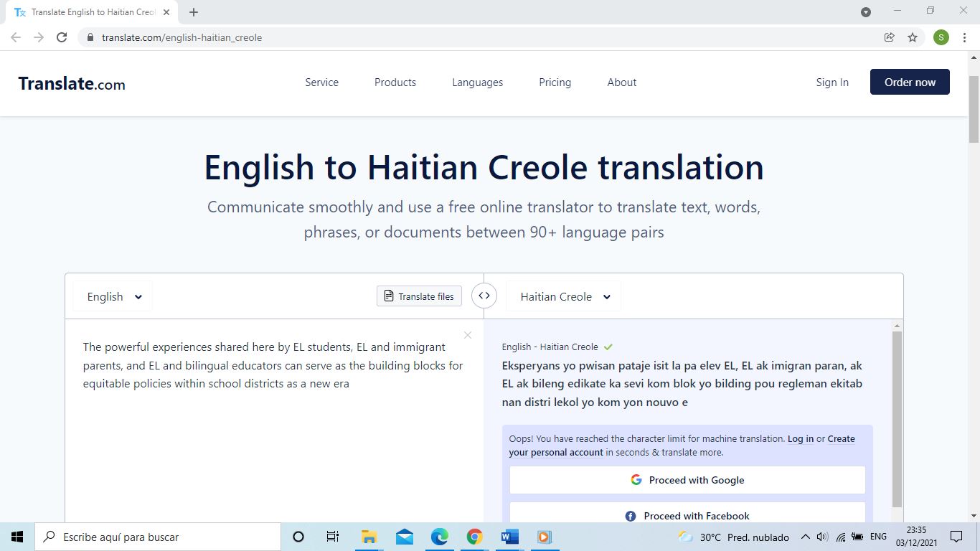Click Proceed with Facebook button
Viewport: 980px width, 551px height.
click(687, 512)
